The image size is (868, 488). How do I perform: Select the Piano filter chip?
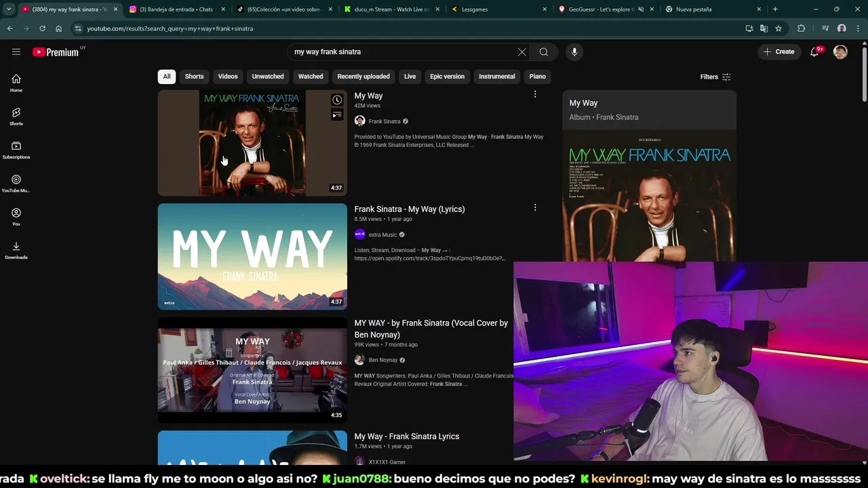tap(538, 77)
